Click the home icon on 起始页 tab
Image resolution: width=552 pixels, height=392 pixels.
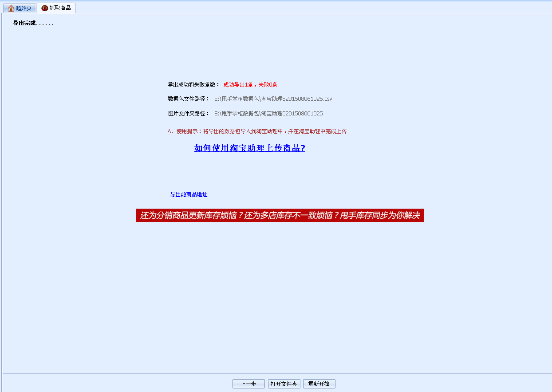(x=11, y=8)
